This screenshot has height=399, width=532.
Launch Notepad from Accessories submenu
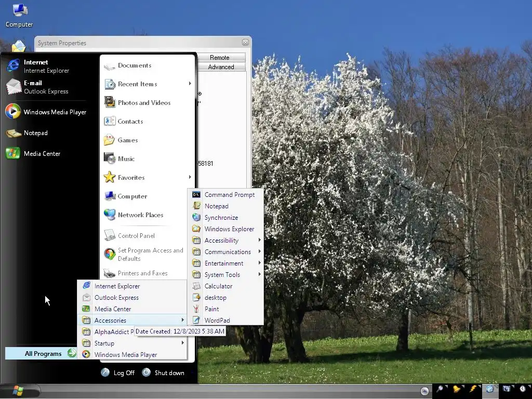225,206
